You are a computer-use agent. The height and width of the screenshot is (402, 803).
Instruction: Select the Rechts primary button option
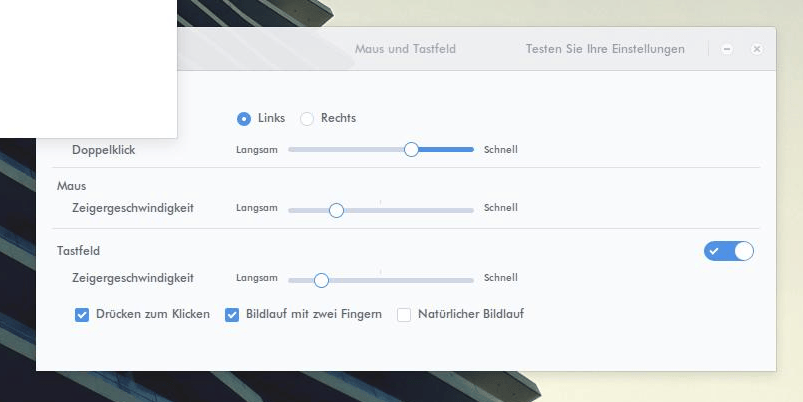click(308, 118)
